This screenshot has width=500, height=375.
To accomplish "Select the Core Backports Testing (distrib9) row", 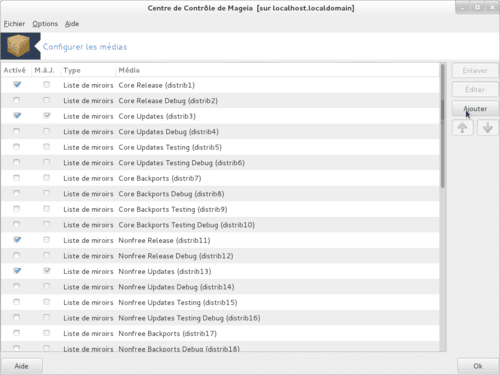I will (x=220, y=209).
